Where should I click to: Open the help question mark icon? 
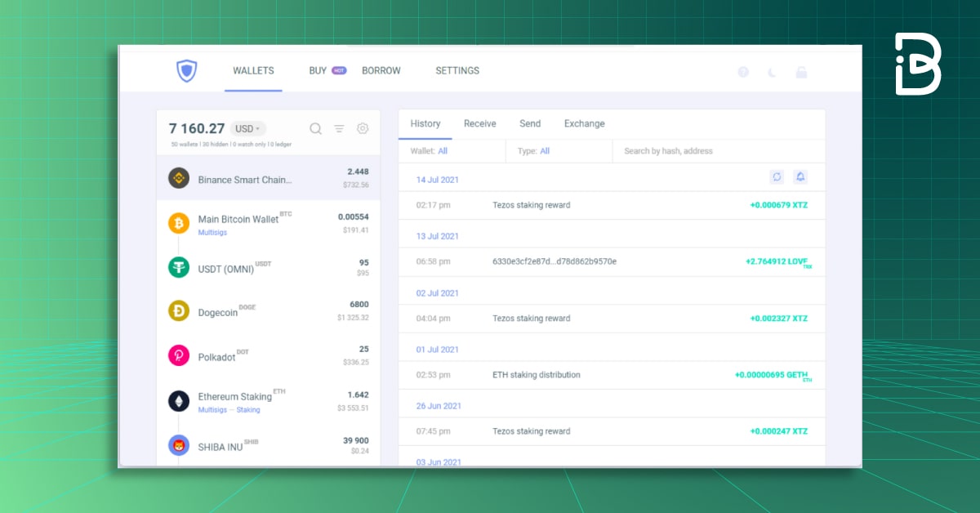743,72
